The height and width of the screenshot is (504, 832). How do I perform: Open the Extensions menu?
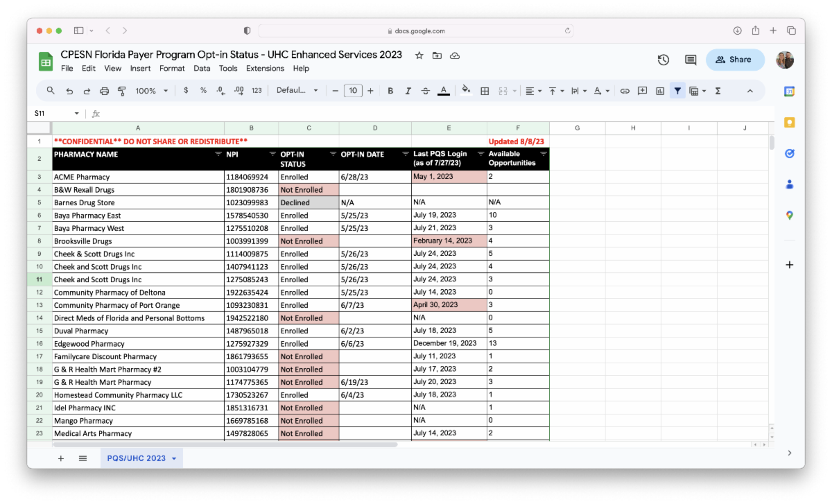[x=265, y=68]
